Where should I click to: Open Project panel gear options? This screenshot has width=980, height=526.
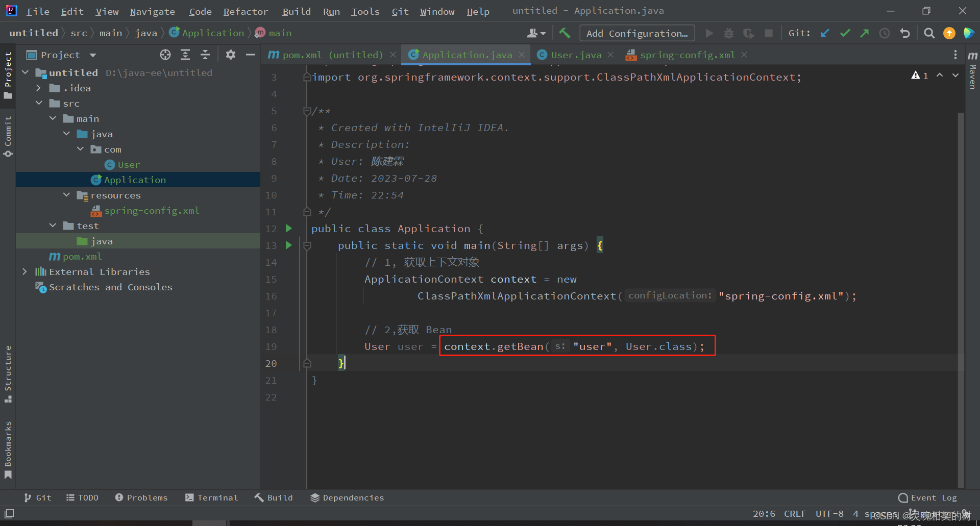tap(231, 55)
